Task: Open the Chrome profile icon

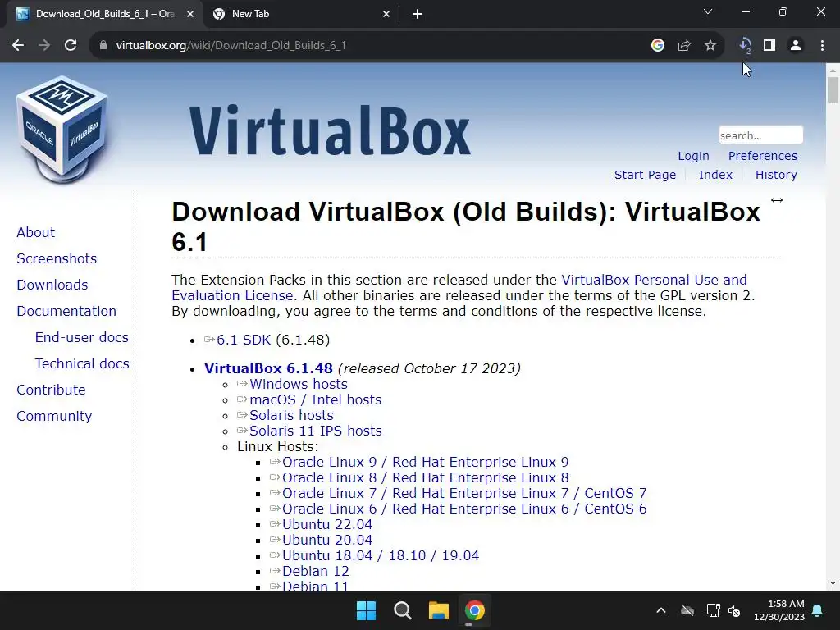Action: click(x=796, y=46)
